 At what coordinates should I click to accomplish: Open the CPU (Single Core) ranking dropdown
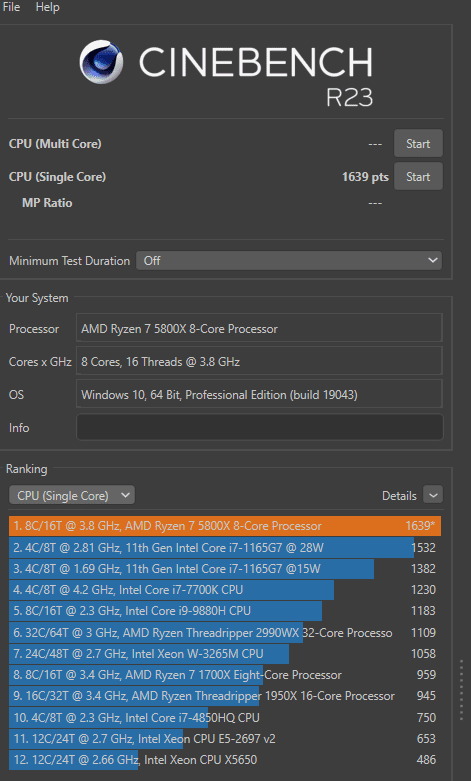pyautogui.click(x=72, y=496)
